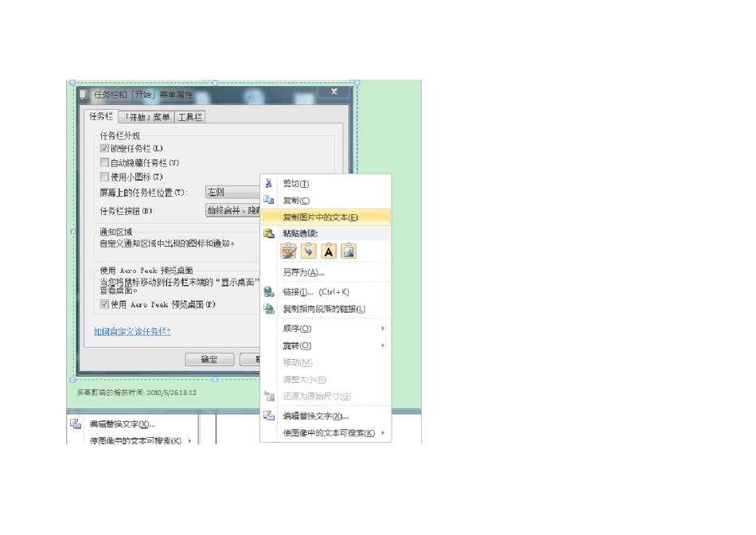Open the 旋转(O) submenu arrow
The height and width of the screenshot is (535, 756).
(x=383, y=346)
